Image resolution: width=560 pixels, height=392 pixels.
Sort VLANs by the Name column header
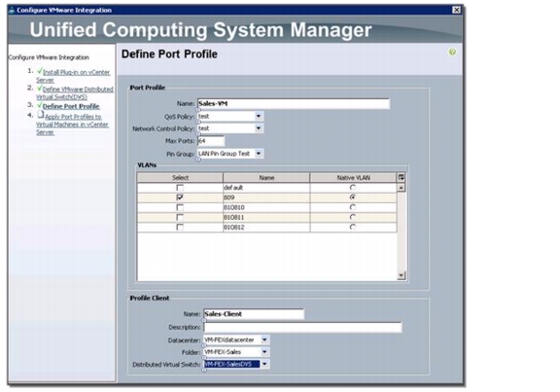pos(266,178)
